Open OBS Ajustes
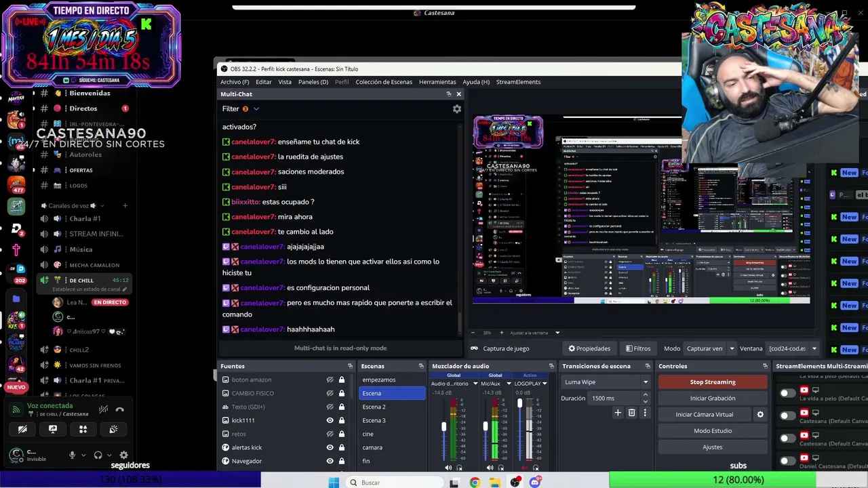 (713, 447)
